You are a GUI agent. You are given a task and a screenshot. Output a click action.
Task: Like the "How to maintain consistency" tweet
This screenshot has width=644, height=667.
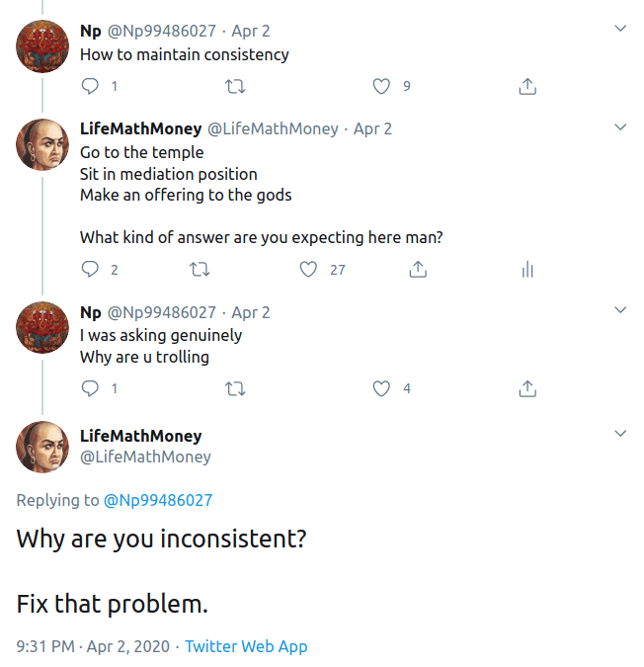coord(381,87)
